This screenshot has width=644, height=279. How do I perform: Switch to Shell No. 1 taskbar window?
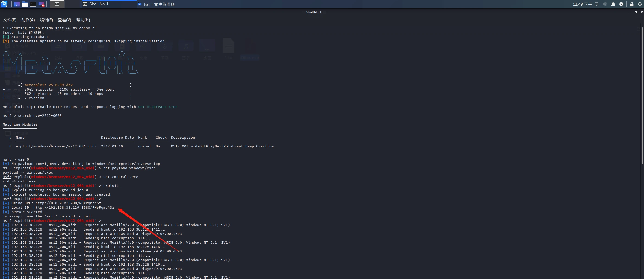[x=109, y=4]
